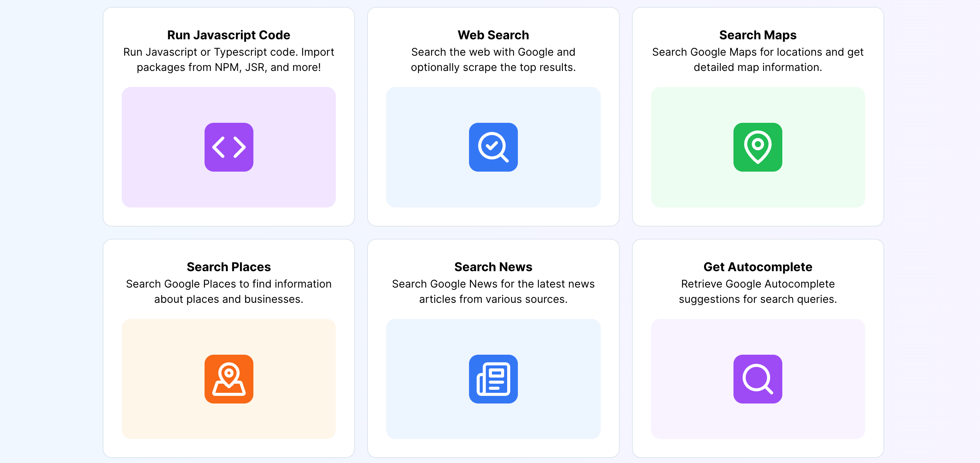This screenshot has width=980, height=463.
Task: Open the Search Maps title
Action: click(x=758, y=35)
